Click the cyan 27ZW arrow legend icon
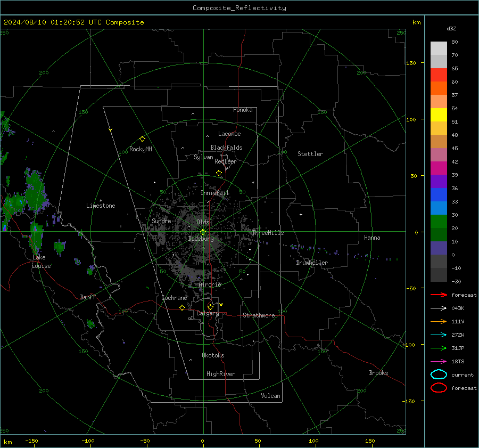479x448 pixels. click(439, 335)
